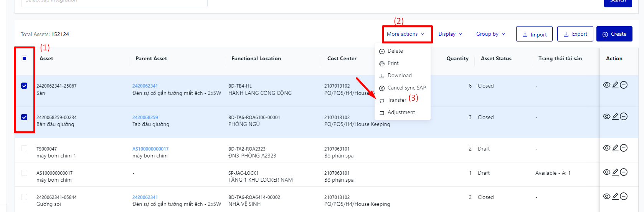Check the checkbox for asset TS000047
644x212 pixels.
coord(24,148)
